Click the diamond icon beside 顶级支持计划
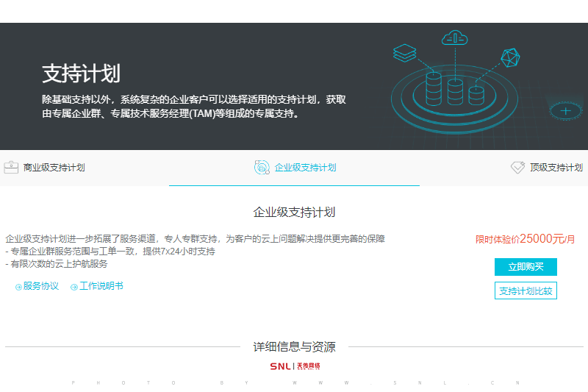The image size is (588, 392). 517,168
